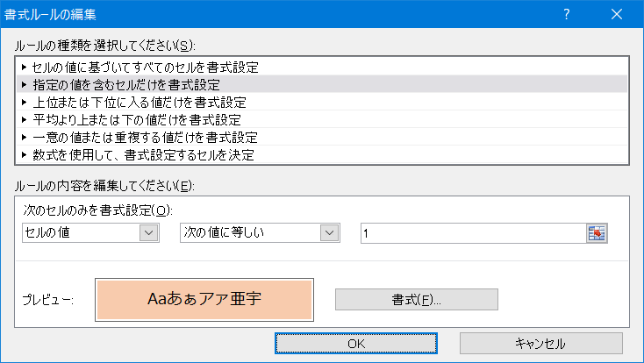
Task: Confirm with the OK button
Action: click(x=356, y=344)
